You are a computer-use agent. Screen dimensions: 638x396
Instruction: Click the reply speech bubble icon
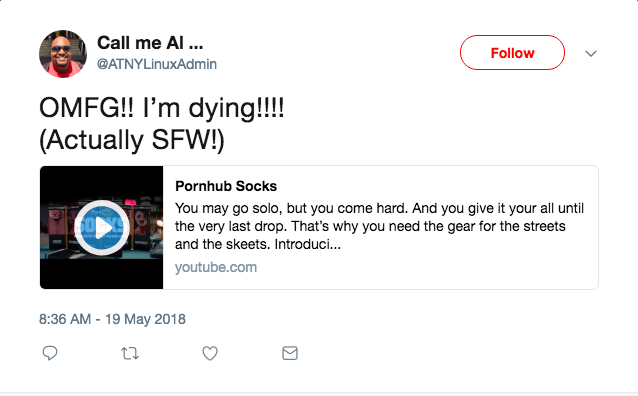coord(50,353)
